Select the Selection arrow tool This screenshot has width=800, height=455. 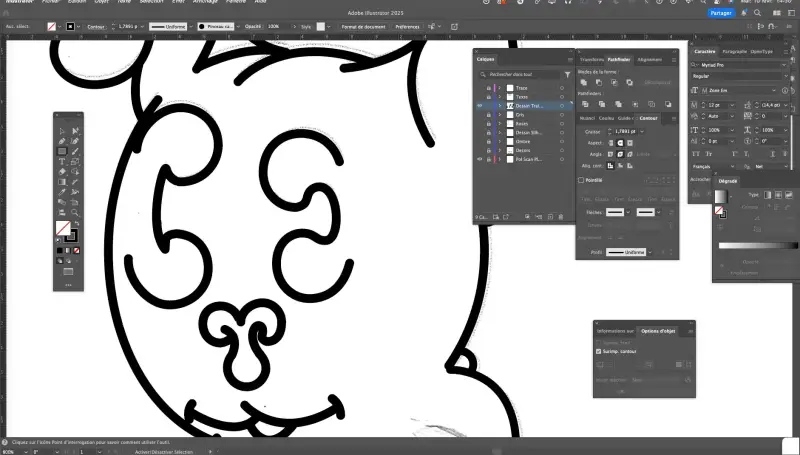(61, 131)
